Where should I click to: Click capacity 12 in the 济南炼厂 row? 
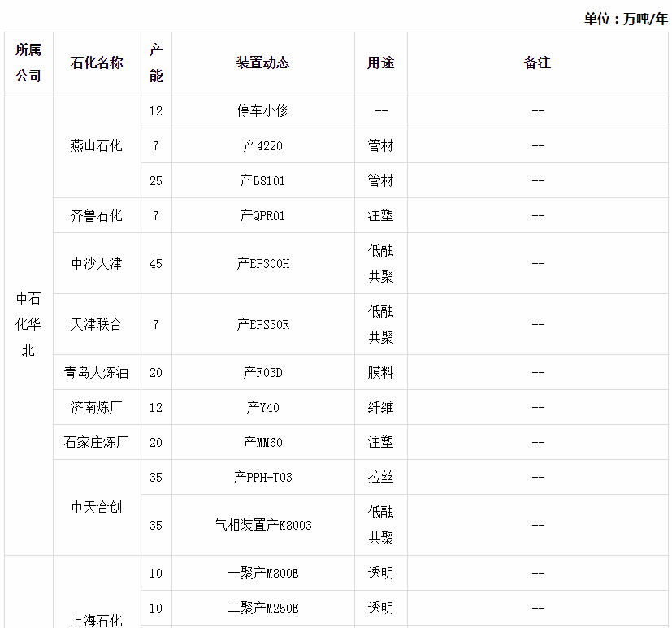click(156, 407)
